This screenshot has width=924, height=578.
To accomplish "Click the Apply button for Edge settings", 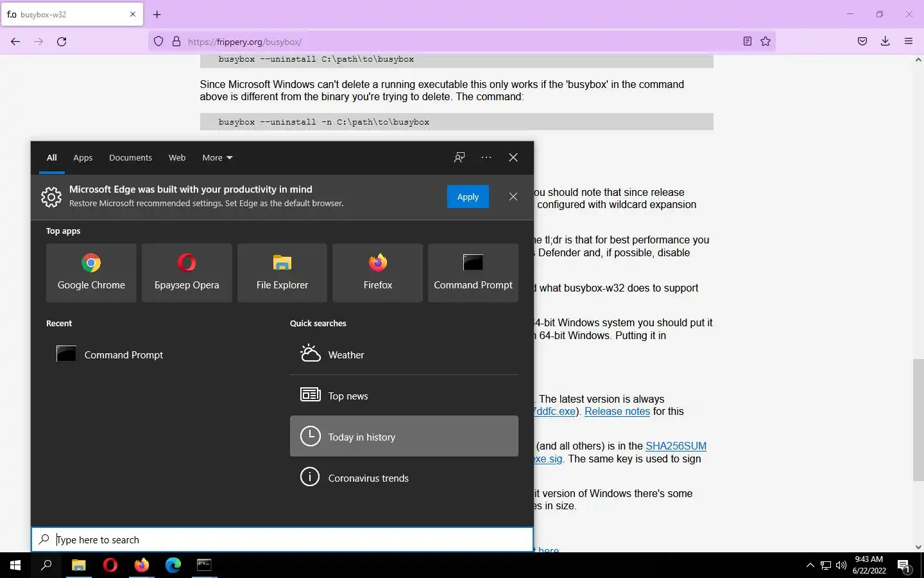I will [x=468, y=197].
